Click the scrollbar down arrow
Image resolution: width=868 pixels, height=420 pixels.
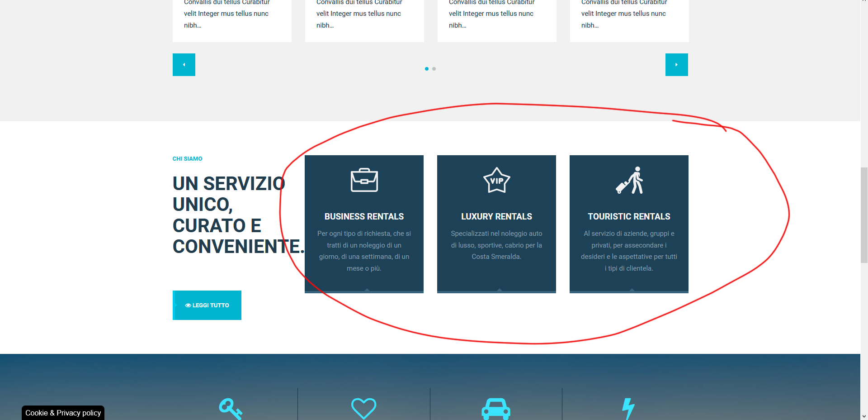pyautogui.click(x=864, y=416)
